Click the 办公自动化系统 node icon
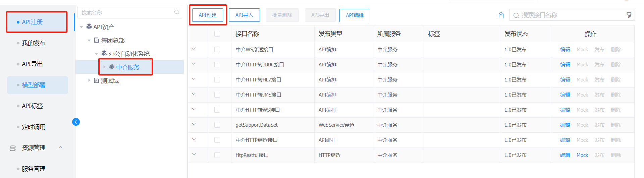 (x=104, y=53)
